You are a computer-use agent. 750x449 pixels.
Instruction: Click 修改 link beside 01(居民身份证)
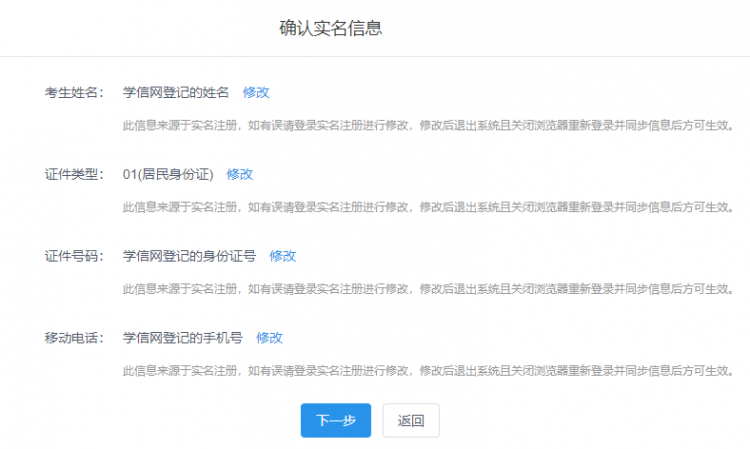click(x=240, y=174)
